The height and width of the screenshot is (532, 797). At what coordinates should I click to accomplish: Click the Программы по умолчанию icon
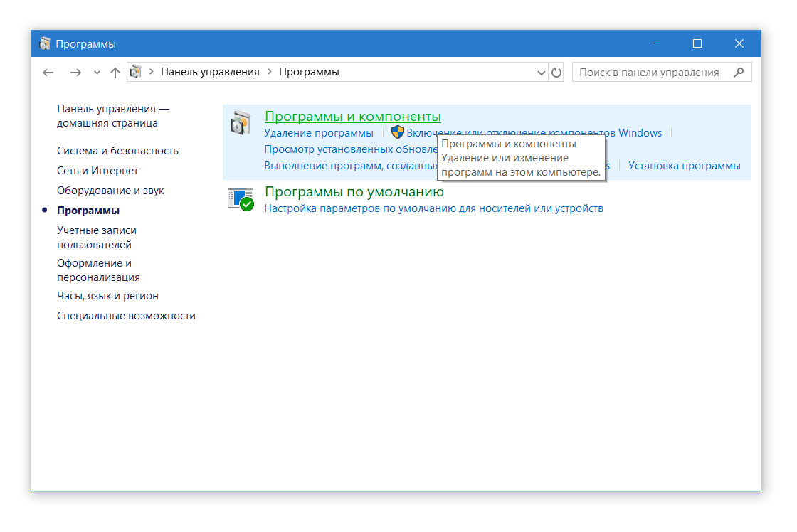pyautogui.click(x=241, y=199)
